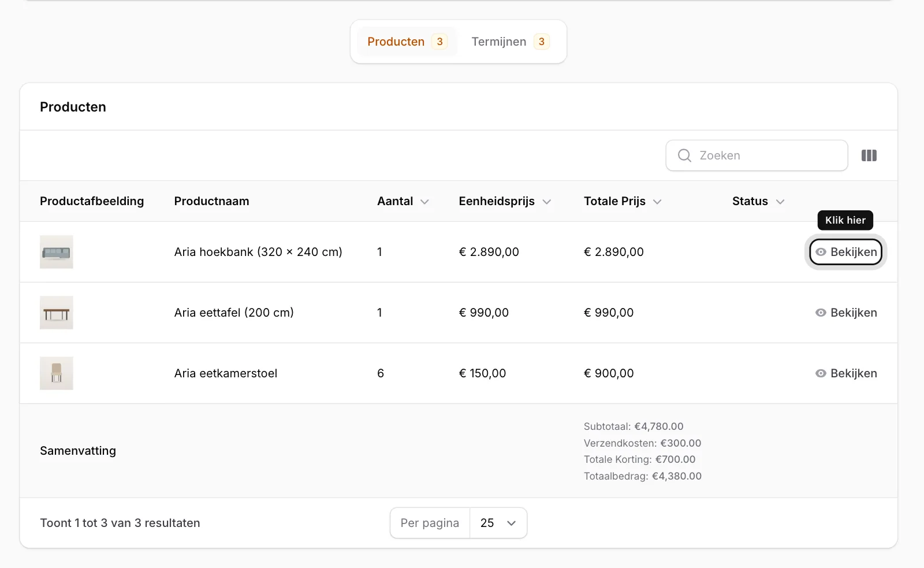View the Aria hoekbank product via Bekijken

tap(846, 252)
